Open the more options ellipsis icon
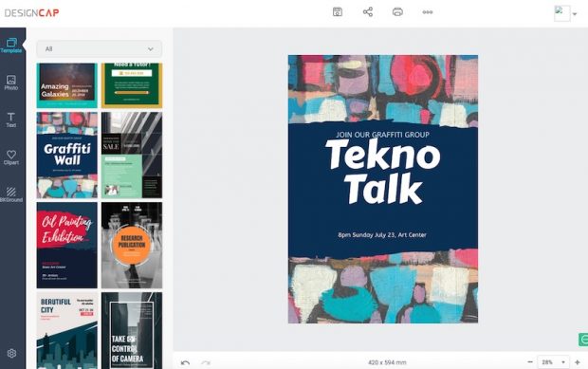The image size is (588, 369). point(428,12)
